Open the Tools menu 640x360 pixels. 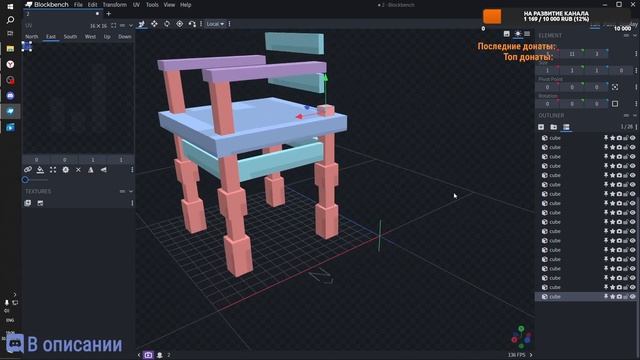point(152,5)
